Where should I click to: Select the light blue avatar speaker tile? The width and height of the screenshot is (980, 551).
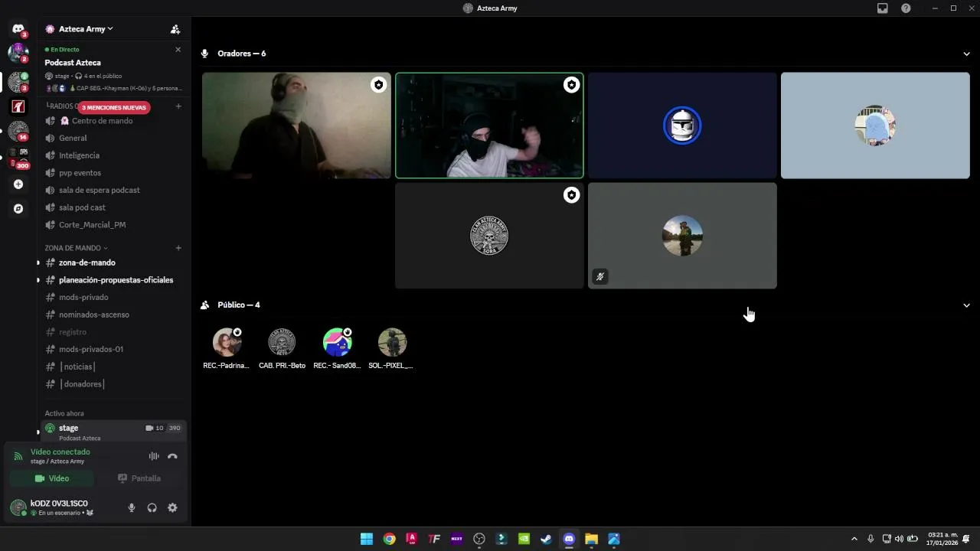(875, 126)
